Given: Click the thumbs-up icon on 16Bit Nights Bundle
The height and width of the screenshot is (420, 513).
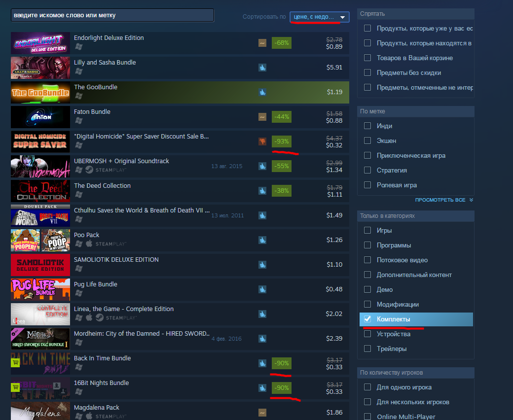Looking at the screenshot, I should tap(262, 388).
